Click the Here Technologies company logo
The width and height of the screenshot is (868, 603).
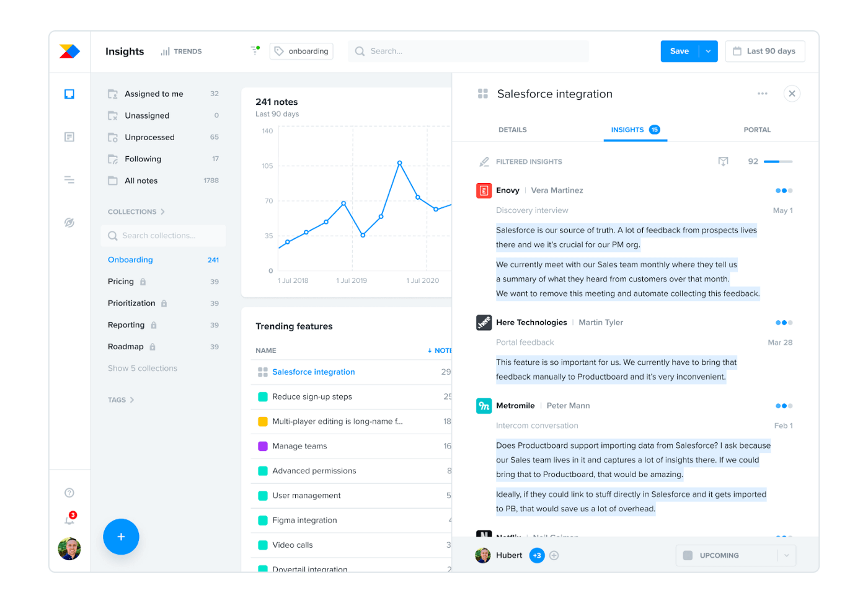coord(484,323)
